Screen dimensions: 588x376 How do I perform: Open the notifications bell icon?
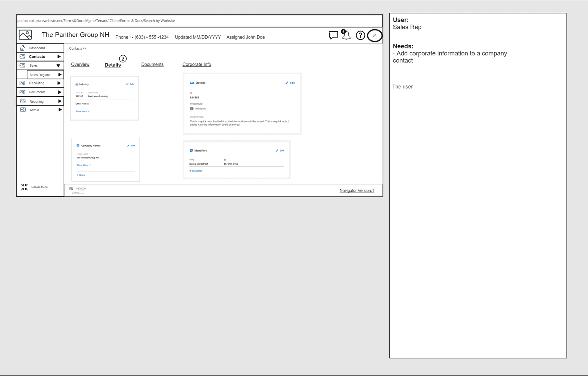click(346, 36)
